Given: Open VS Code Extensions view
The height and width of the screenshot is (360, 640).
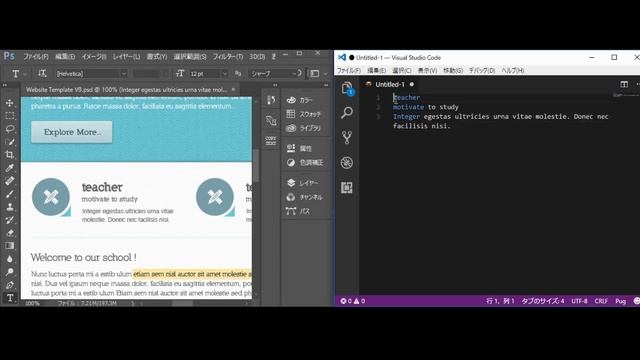Looking at the screenshot, I should (x=347, y=187).
